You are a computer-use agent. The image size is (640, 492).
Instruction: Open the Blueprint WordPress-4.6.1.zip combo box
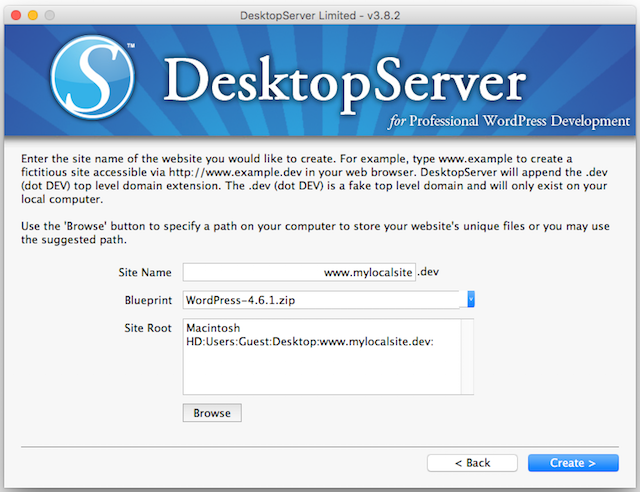(x=322, y=300)
